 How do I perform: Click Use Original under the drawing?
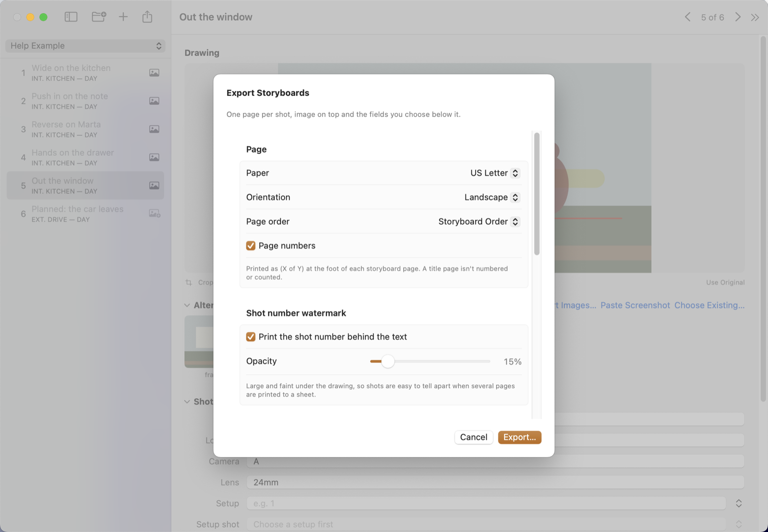coord(725,283)
